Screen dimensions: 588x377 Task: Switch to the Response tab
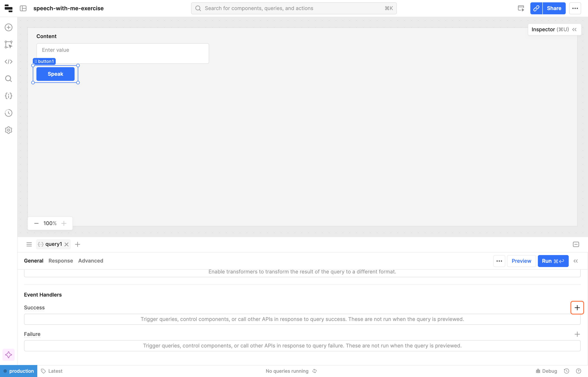pos(61,261)
